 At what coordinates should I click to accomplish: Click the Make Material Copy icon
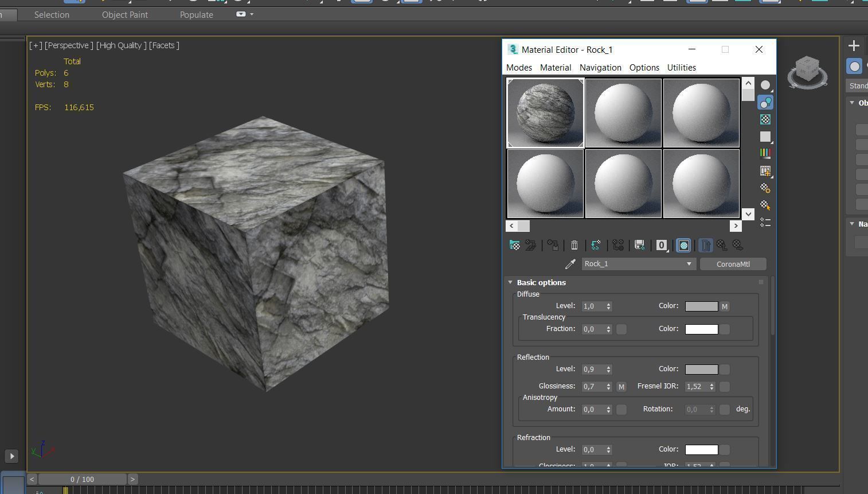(596, 246)
